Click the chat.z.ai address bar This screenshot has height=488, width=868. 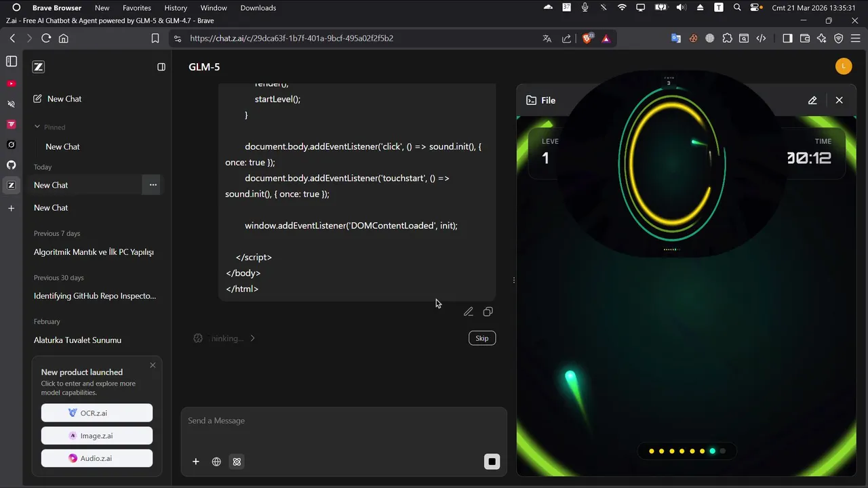click(x=292, y=39)
